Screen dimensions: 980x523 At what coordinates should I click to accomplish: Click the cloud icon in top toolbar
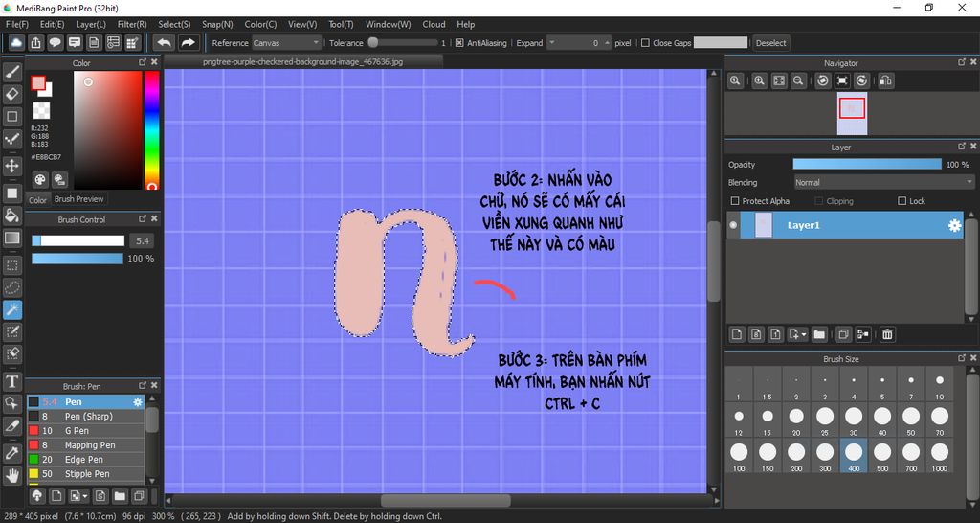coord(16,42)
